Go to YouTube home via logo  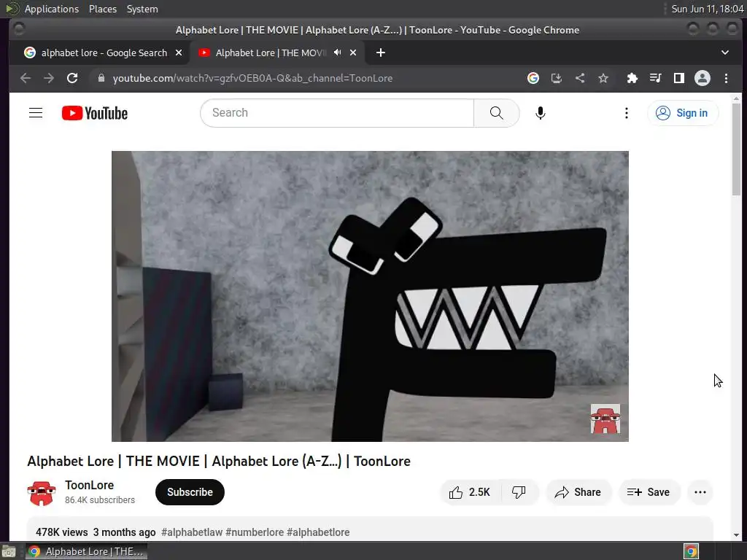[95, 113]
